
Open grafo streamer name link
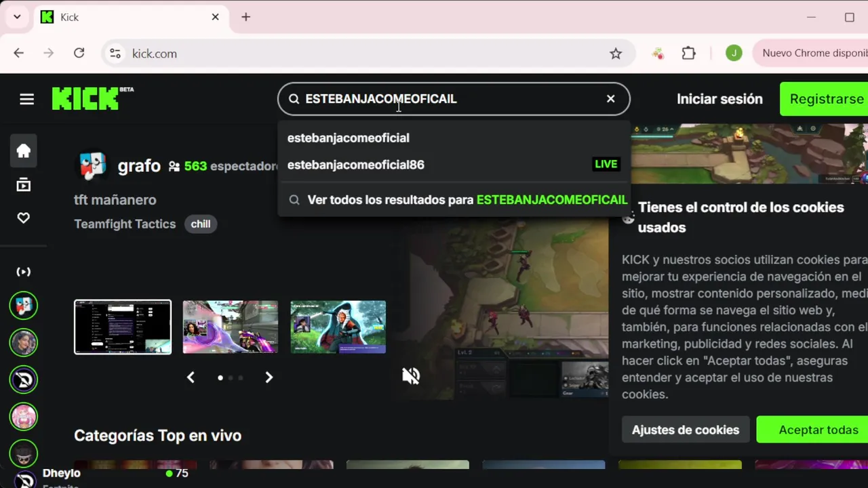pos(139,166)
